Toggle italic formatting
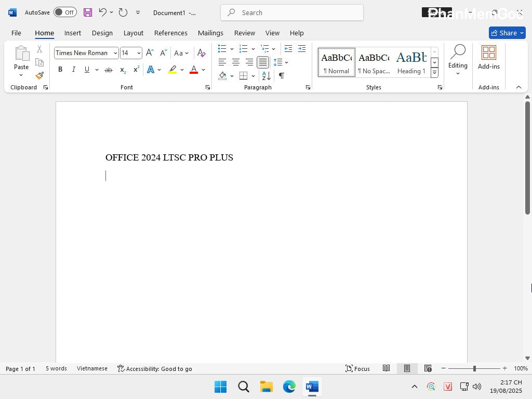 (73, 70)
